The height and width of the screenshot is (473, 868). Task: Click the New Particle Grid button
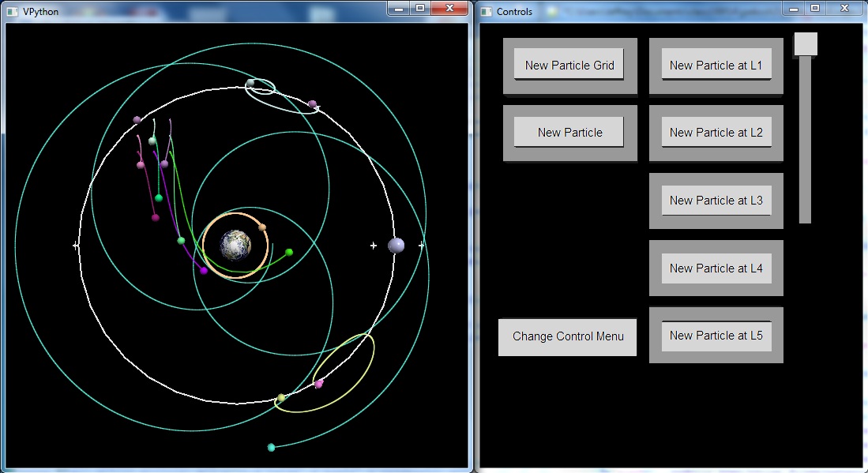coord(569,66)
